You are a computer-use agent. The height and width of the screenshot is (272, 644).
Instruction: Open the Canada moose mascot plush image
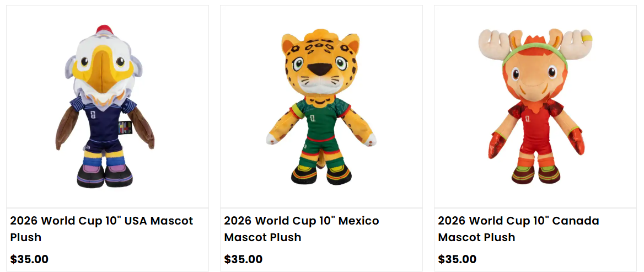pos(535,106)
